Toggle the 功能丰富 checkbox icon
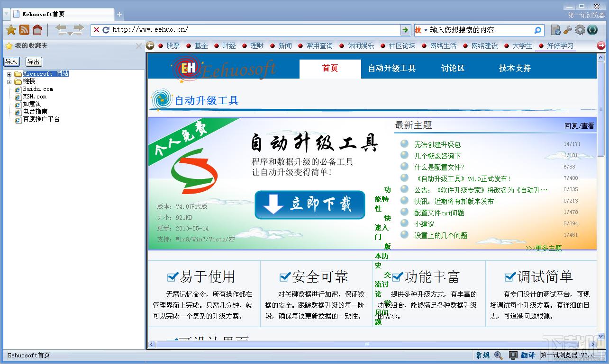The width and height of the screenshot is (609, 364). pos(397,276)
